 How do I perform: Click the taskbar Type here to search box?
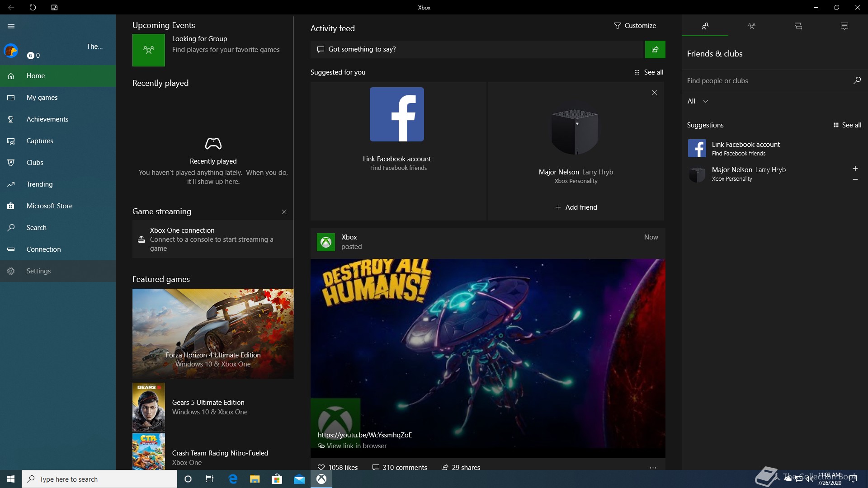(x=99, y=479)
